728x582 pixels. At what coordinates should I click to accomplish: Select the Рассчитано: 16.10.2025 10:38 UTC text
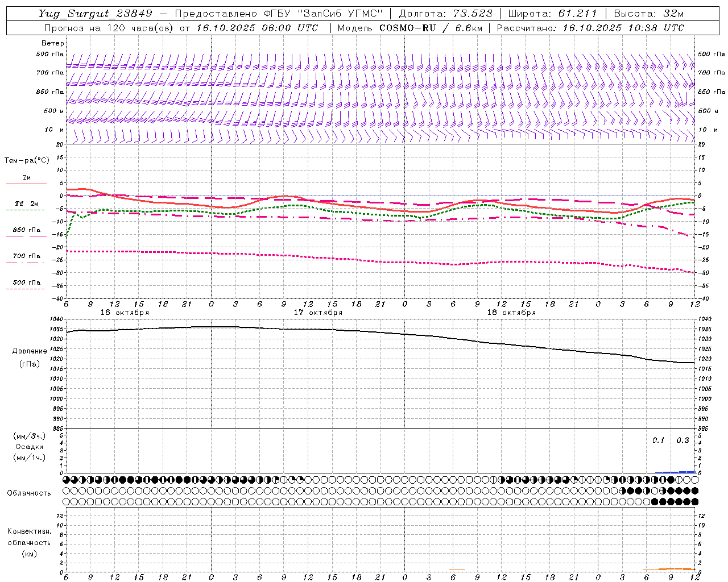click(590, 28)
